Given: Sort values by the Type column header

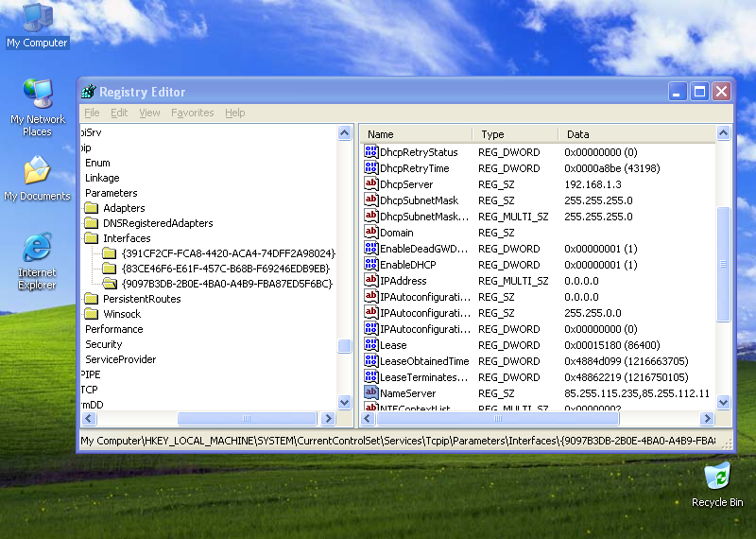Looking at the screenshot, I should point(515,134).
